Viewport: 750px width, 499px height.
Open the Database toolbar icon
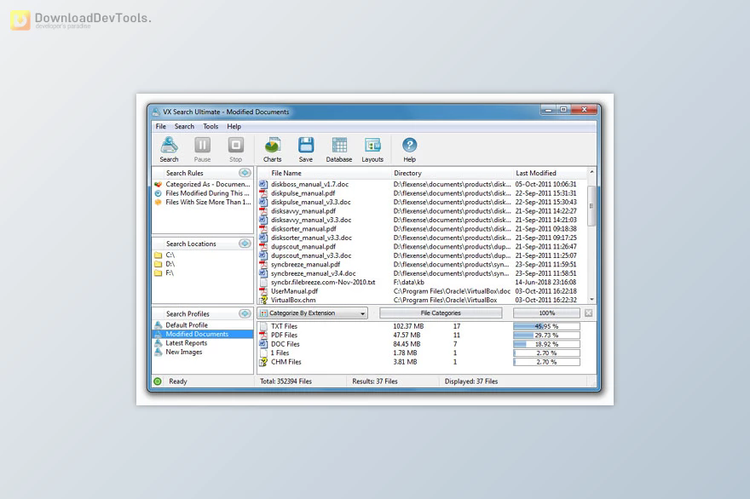click(339, 149)
